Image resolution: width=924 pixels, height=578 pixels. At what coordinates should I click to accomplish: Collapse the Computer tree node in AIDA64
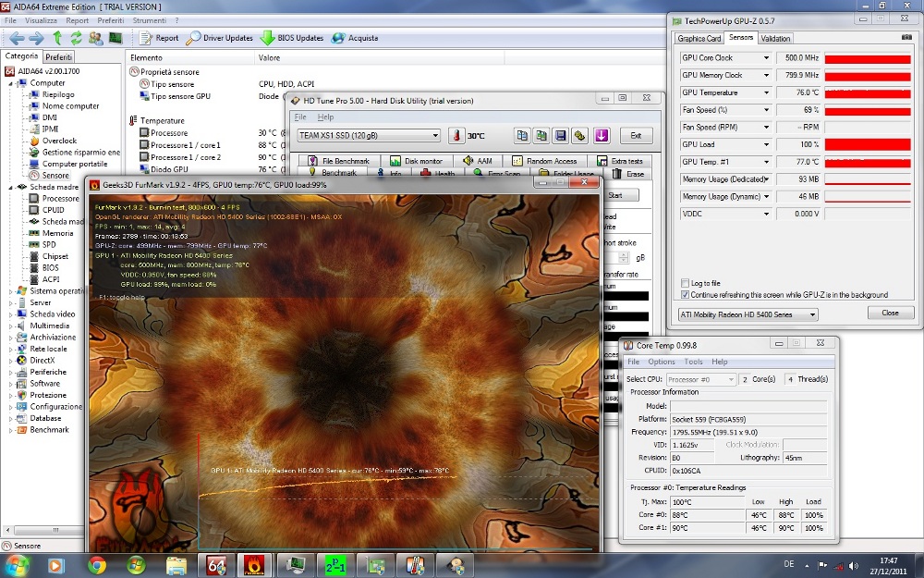(x=10, y=84)
